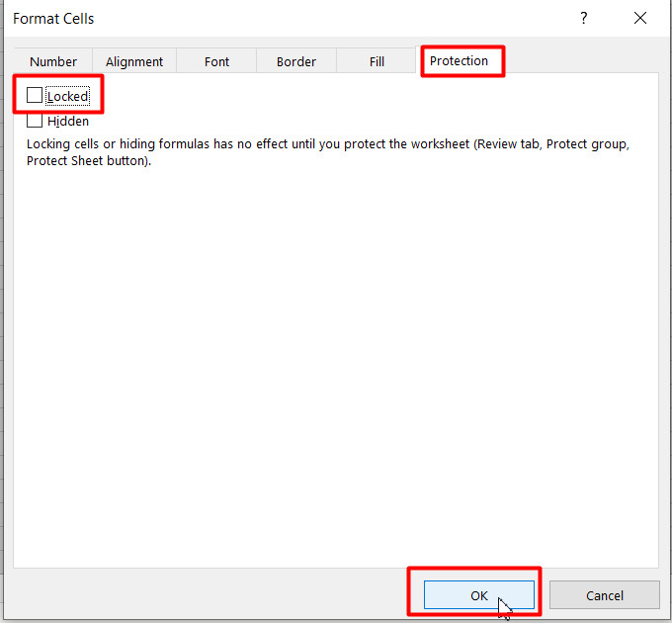Open the Help question mark icon
672x623 pixels.
[x=583, y=19]
